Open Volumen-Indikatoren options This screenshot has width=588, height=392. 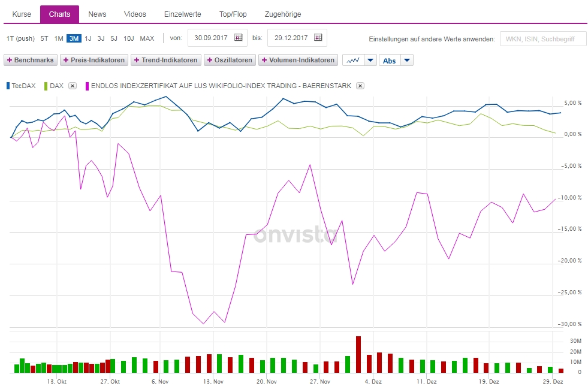tap(298, 60)
